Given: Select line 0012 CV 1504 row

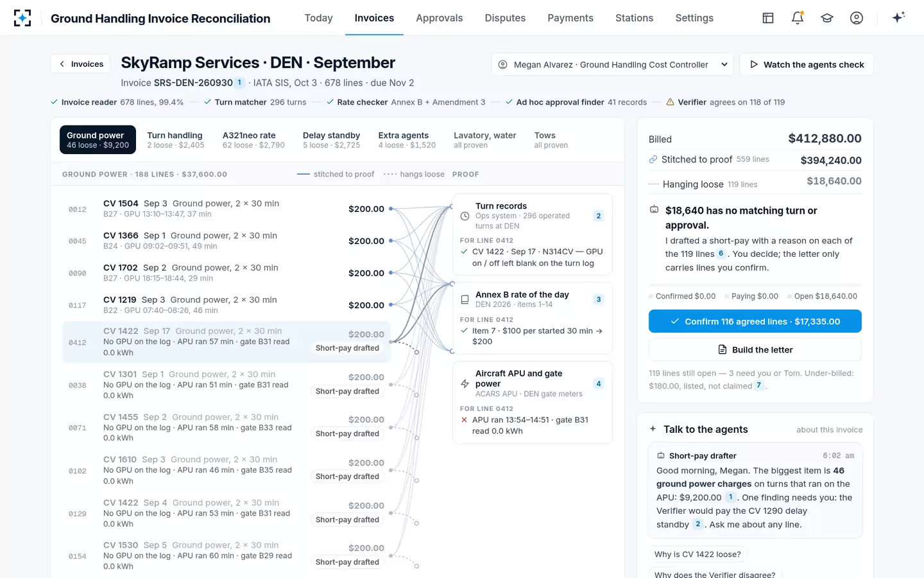Looking at the screenshot, I should (x=227, y=209).
